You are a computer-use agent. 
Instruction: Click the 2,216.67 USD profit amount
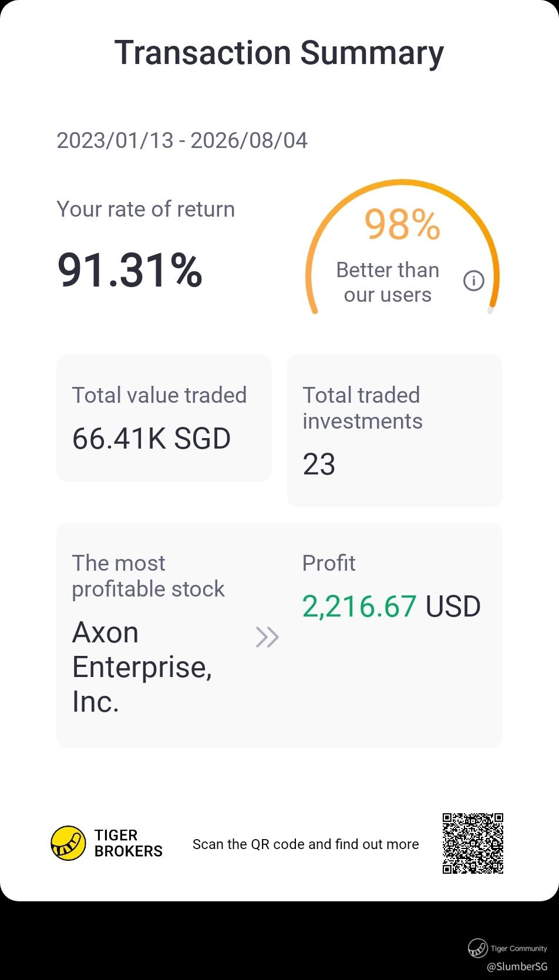(x=391, y=607)
